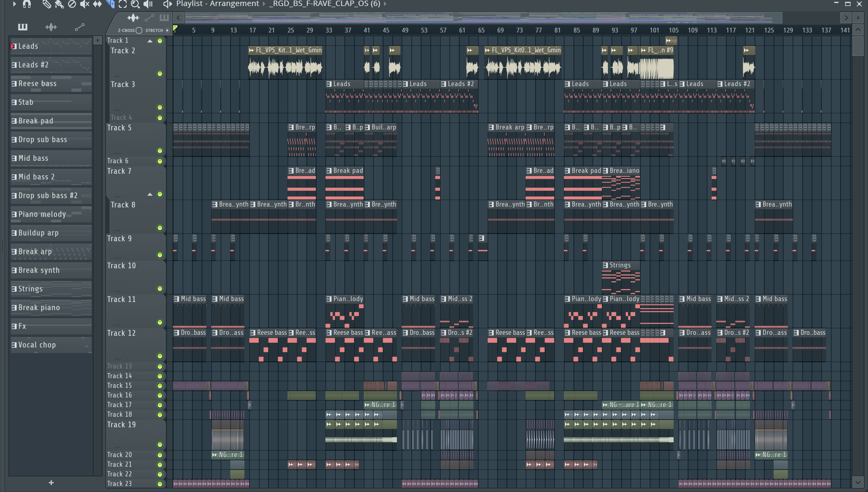Select the Delete tool
The height and width of the screenshot is (492, 868).
72,4
